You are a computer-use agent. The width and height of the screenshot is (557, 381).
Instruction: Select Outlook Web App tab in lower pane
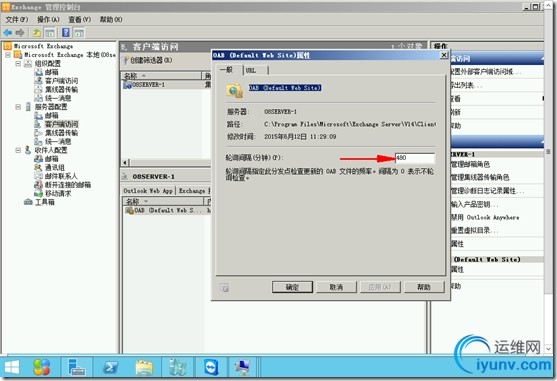(148, 191)
